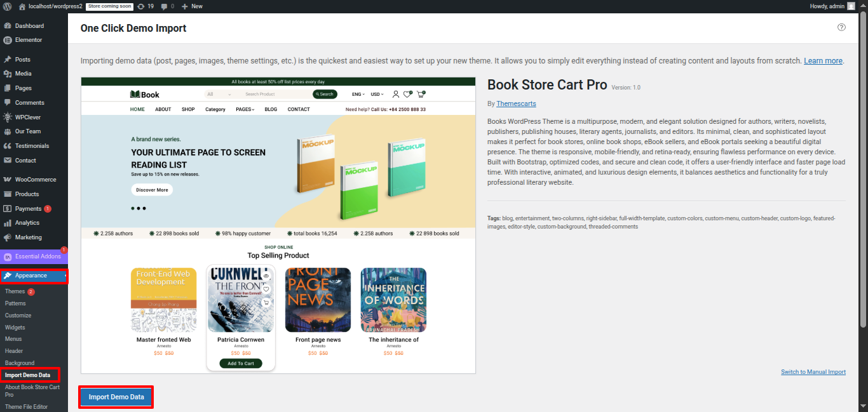Open the Products menu
868x412 pixels.
point(27,194)
